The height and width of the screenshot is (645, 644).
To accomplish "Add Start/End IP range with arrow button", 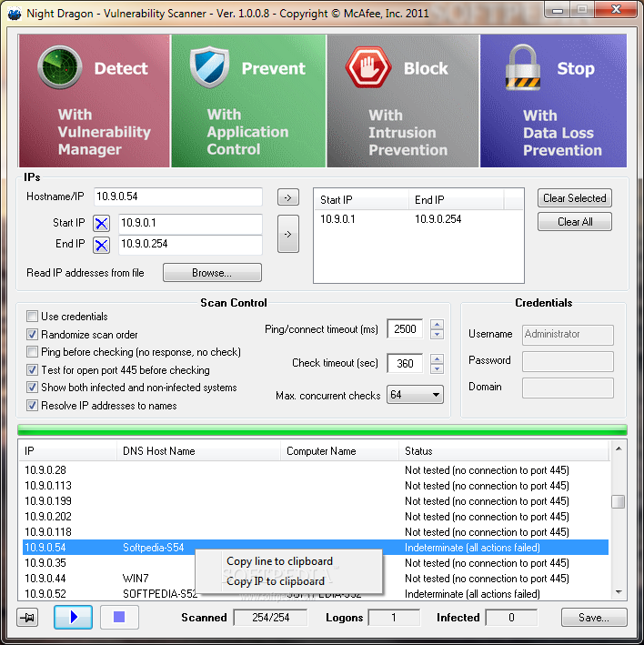I will click(x=287, y=234).
